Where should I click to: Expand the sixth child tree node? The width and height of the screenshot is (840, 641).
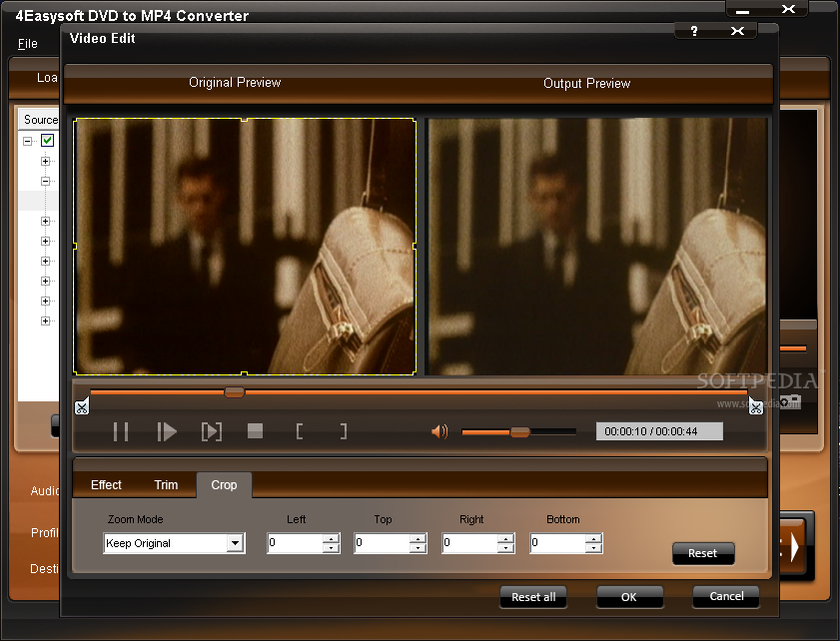pos(46,281)
